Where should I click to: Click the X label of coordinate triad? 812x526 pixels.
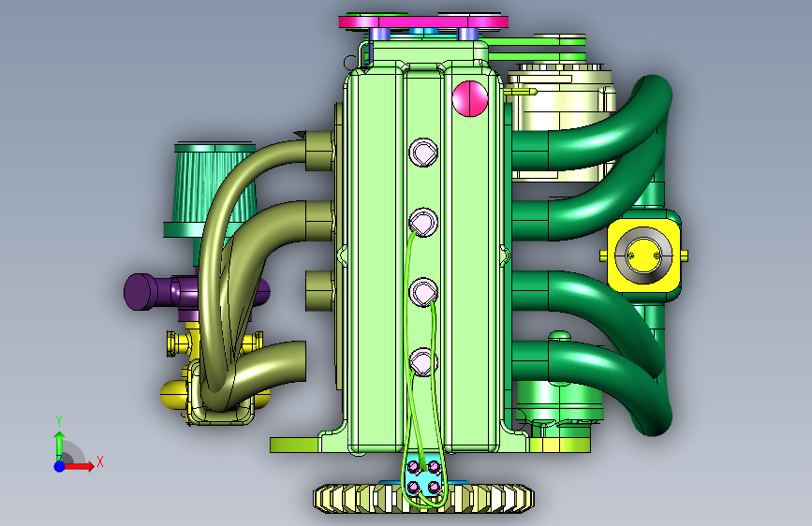[100, 461]
